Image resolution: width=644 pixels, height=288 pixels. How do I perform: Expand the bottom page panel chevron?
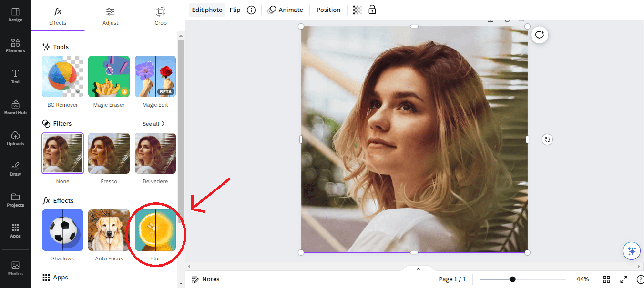tap(417, 268)
